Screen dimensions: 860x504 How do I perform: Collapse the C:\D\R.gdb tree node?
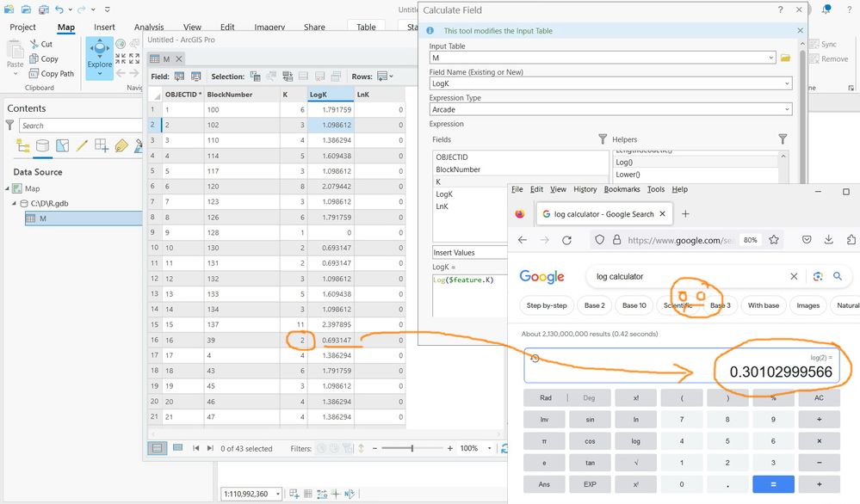click(x=15, y=204)
